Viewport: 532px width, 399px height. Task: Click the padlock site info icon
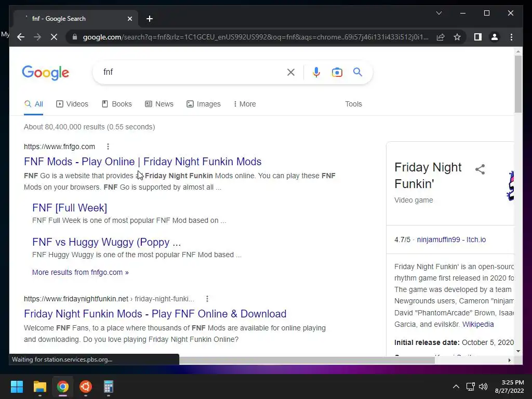click(x=75, y=37)
